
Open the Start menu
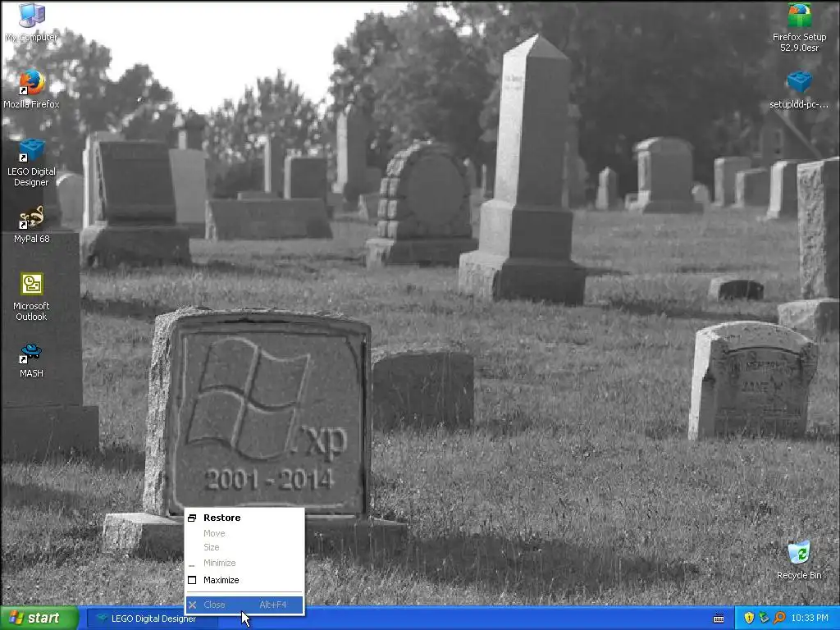point(39,619)
